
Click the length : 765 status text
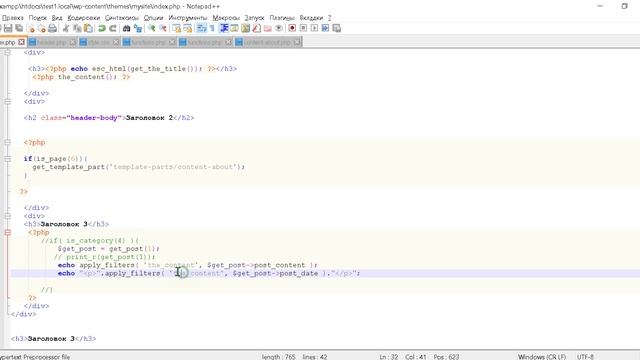279,357
